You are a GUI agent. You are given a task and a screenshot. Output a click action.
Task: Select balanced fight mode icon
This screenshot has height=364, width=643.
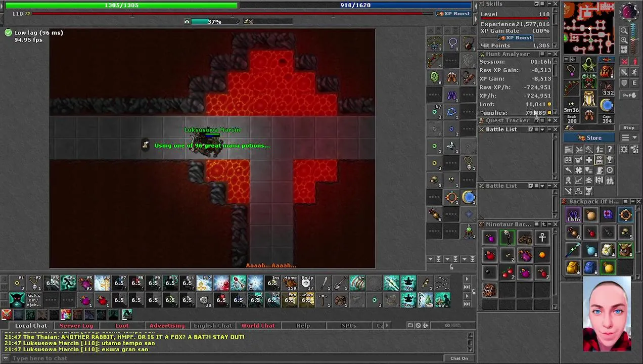click(x=624, y=72)
